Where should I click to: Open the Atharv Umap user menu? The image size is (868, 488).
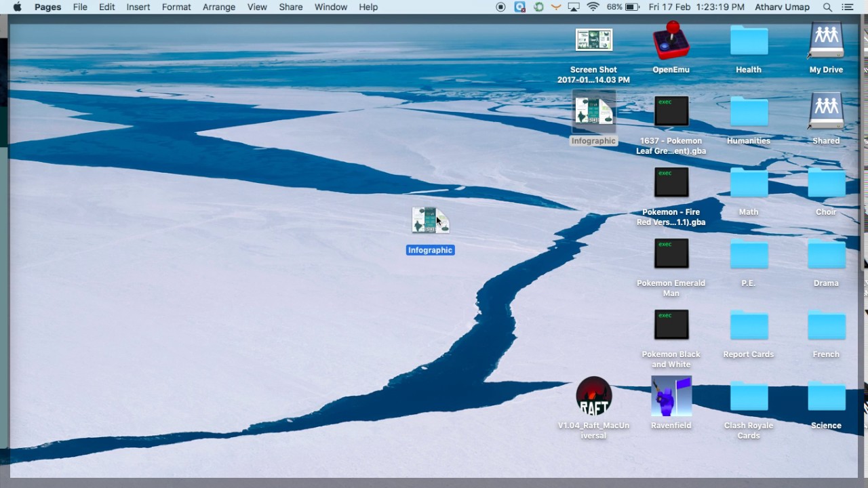782,7
